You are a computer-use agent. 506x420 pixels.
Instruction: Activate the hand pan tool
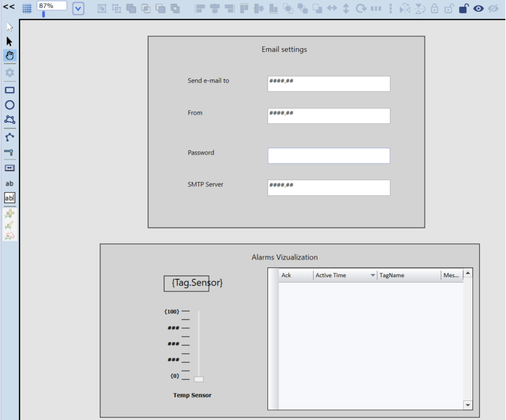(10, 56)
